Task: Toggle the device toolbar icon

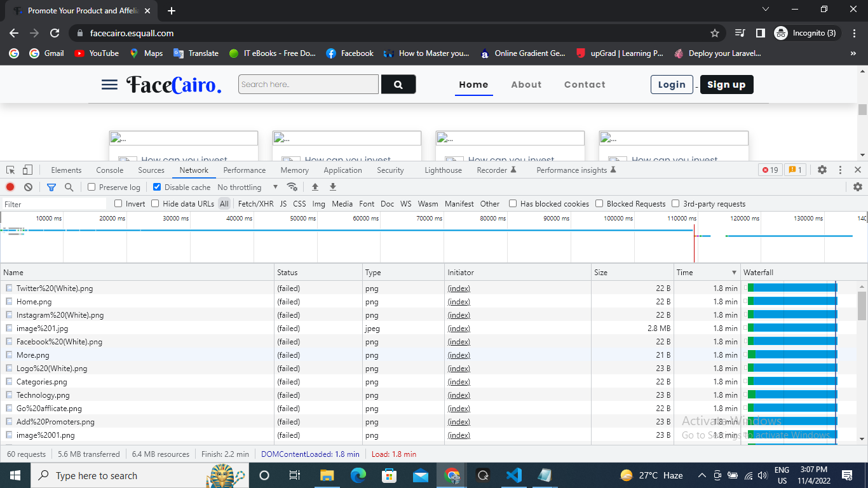Action: pyautogui.click(x=27, y=170)
